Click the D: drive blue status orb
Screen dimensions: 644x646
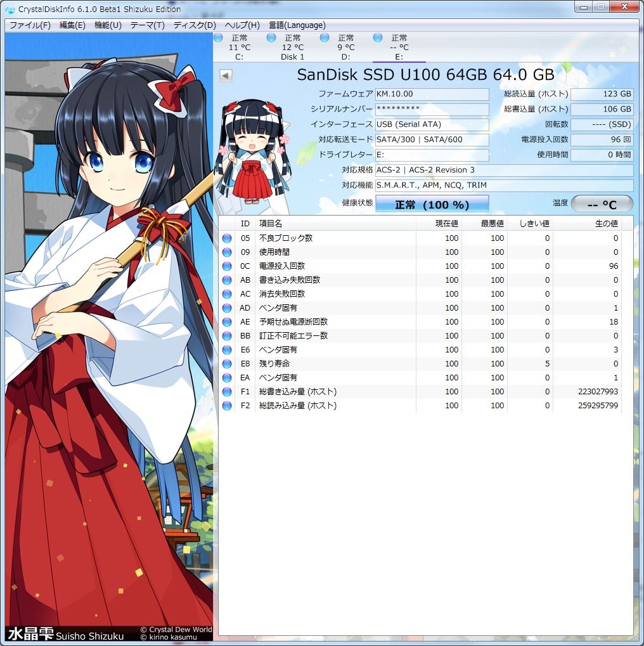[325, 38]
